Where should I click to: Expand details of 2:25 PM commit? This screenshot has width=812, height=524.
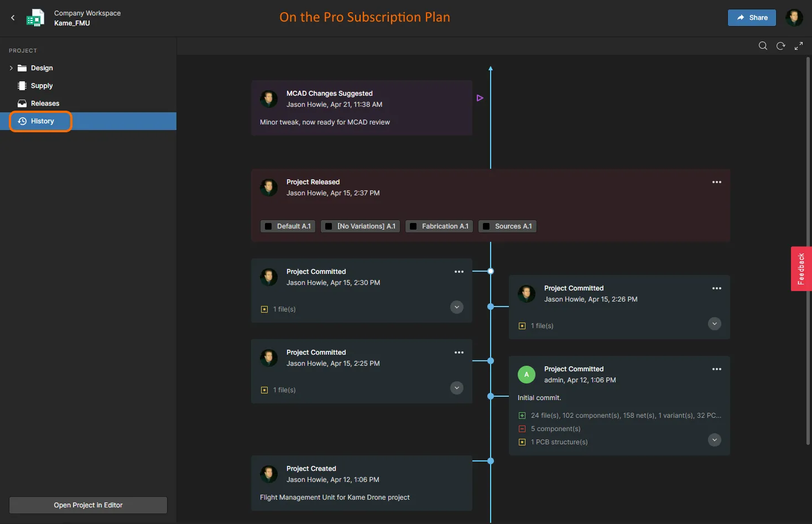coord(457,388)
